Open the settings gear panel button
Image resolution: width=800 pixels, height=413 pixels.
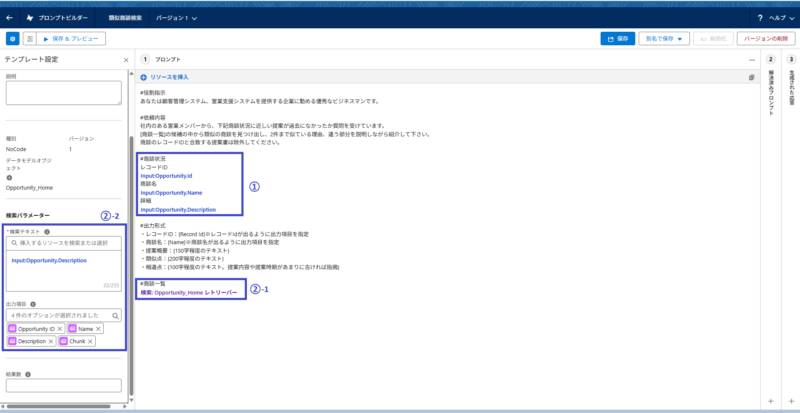(12, 38)
